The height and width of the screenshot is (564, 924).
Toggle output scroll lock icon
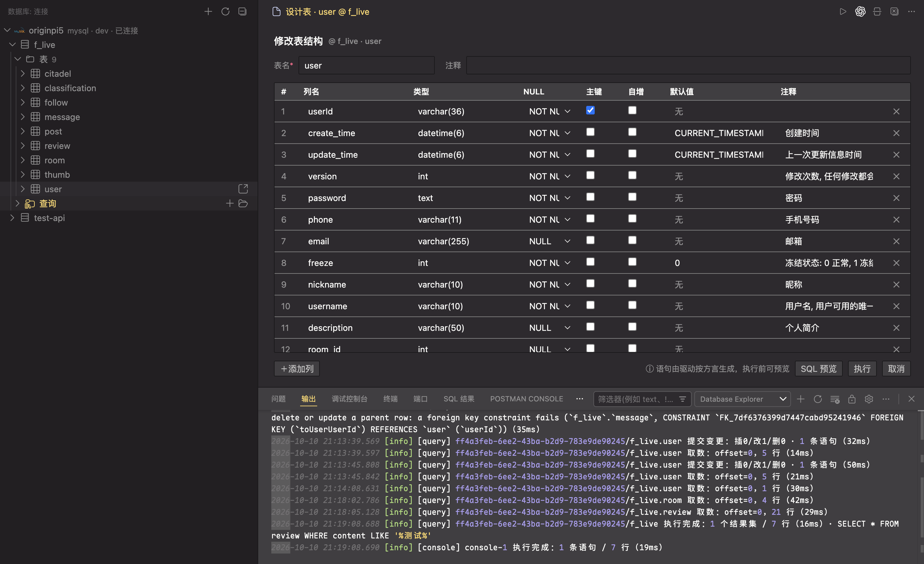pyautogui.click(x=852, y=399)
